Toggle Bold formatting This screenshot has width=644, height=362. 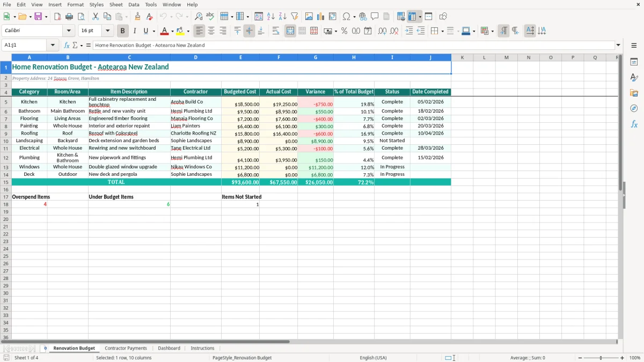pyautogui.click(x=123, y=31)
